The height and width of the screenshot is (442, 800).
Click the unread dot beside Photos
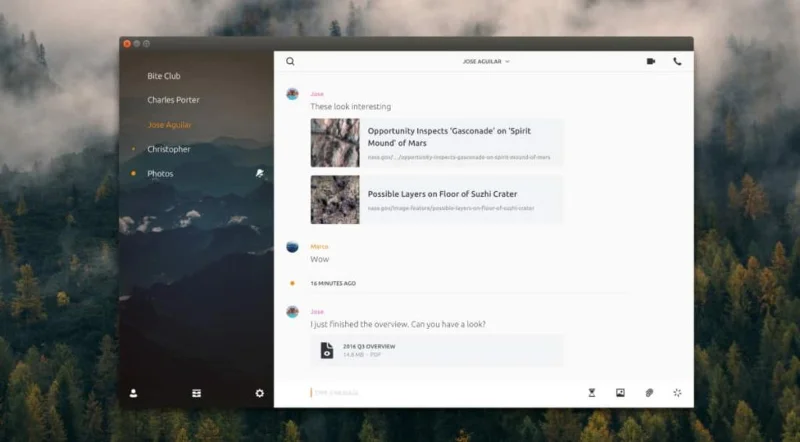point(133,174)
